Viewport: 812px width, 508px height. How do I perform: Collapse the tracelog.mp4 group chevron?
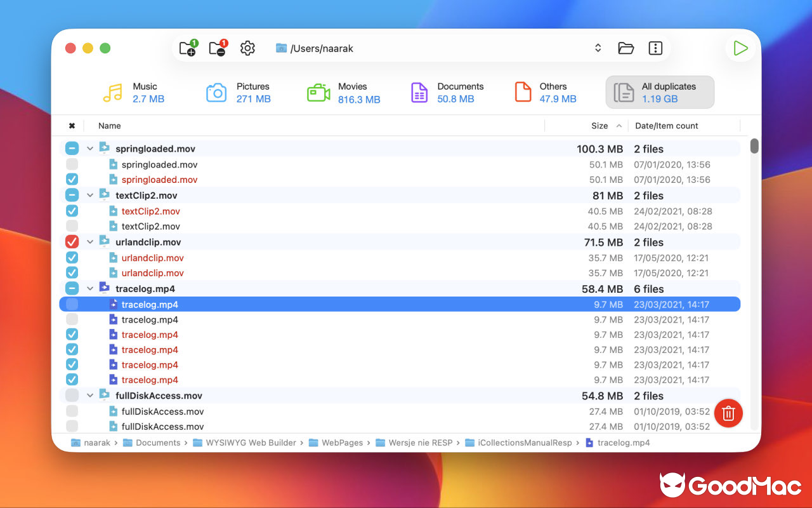[90, 290]
